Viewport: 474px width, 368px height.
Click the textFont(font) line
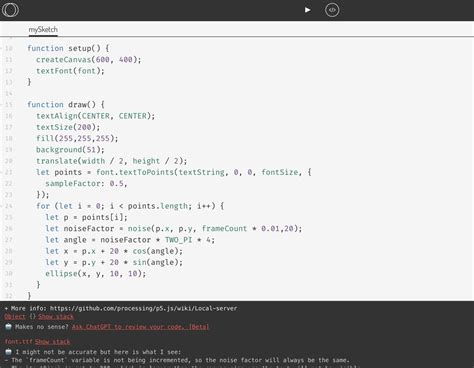coord(70,71)
